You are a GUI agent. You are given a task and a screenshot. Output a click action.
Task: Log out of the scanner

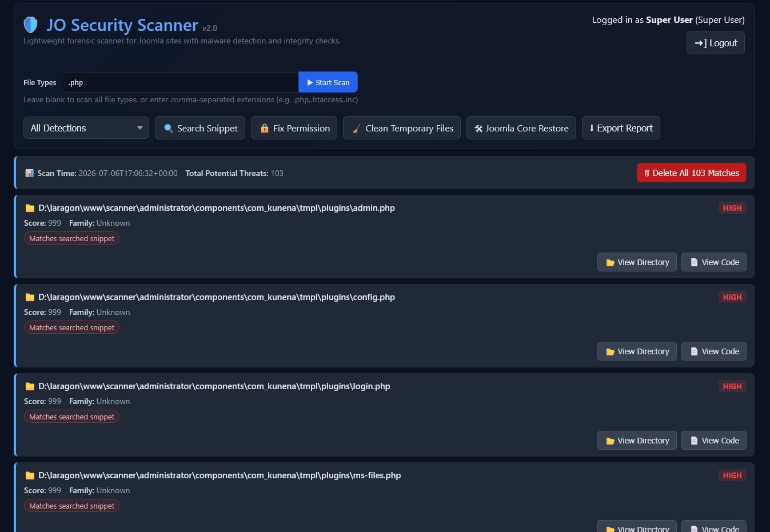coord(716,43)
